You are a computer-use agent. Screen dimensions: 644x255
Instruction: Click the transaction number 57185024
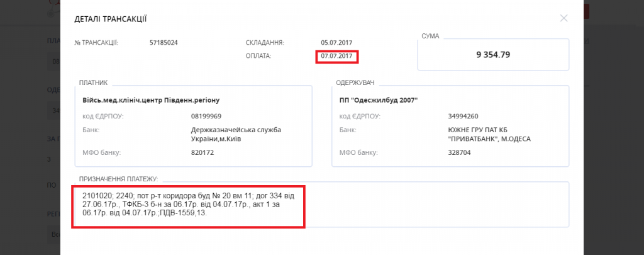(164, 43)
